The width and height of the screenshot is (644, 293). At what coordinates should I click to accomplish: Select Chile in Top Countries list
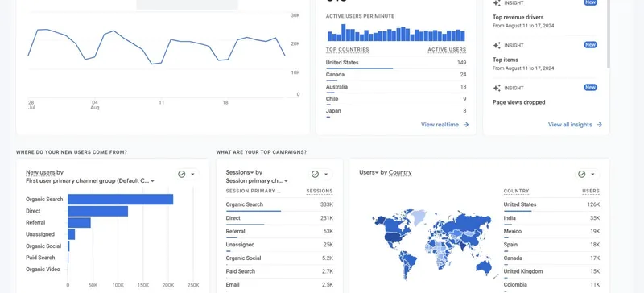point(396,99)
